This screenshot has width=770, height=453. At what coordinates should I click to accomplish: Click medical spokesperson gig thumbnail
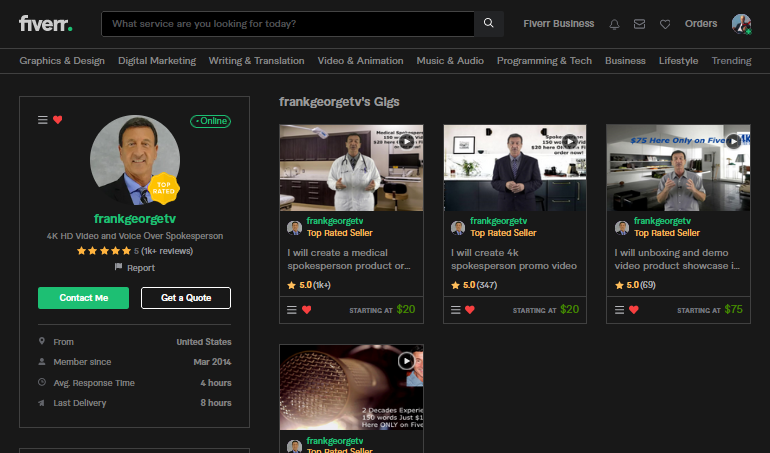(351, 168)
